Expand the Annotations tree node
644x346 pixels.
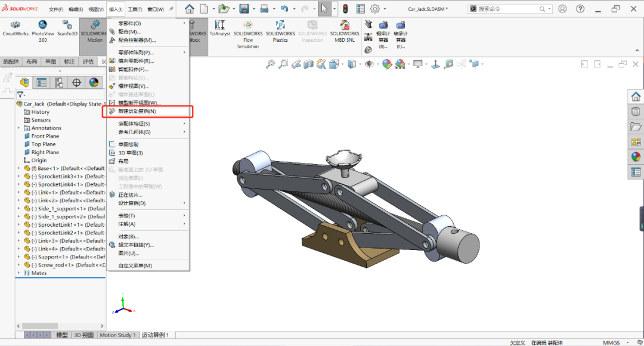(18, 128)
